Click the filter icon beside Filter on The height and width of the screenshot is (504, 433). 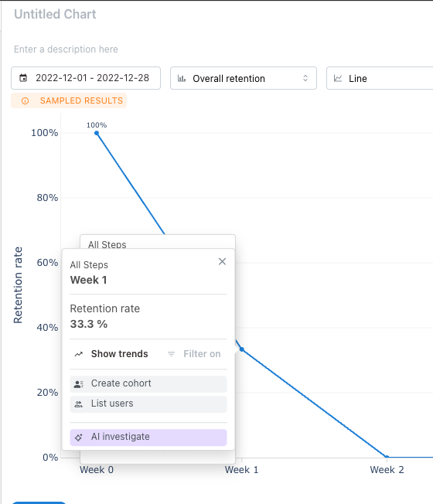point(172,354)
